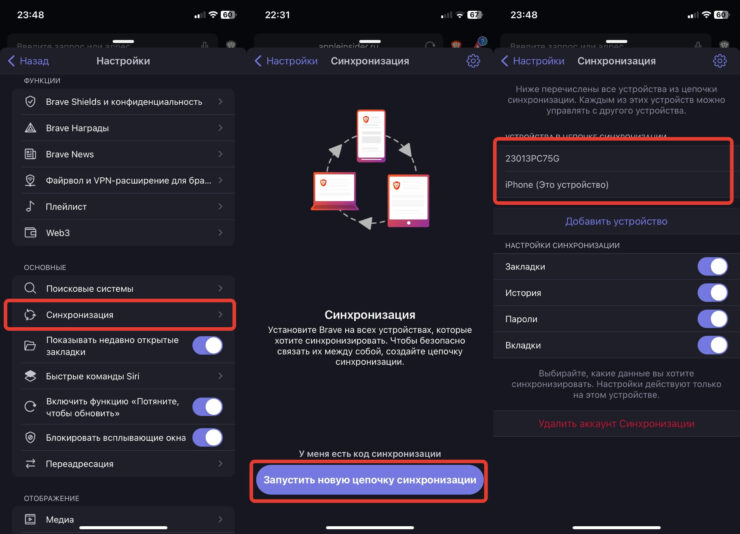740x534 pixels.
Task: Open sync gear icon in middle screen
Action: click(x=473, y=61)
